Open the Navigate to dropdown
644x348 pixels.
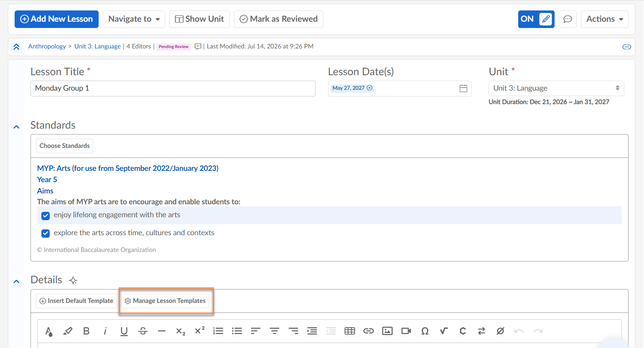[x=134, y=19]
